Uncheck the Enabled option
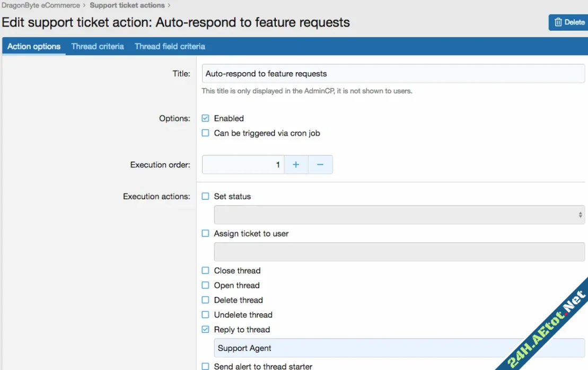Image resolution: width=588 pixels, height=370 pixels. pyautogui.click(x=206, y=118)
